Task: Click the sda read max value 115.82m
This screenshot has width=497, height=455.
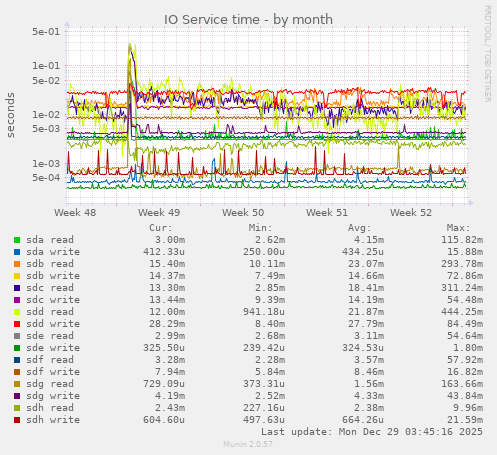Action: coord(462,240)
